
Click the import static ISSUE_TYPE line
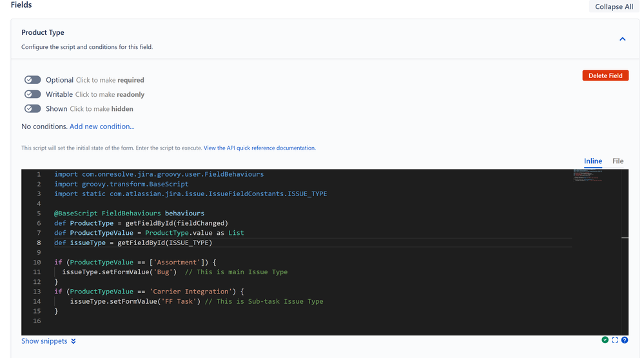(x=191, y=194)
